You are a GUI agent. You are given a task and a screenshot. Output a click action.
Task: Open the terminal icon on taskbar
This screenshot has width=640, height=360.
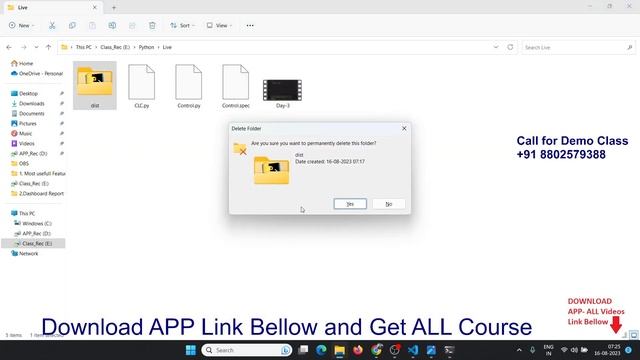449,350
